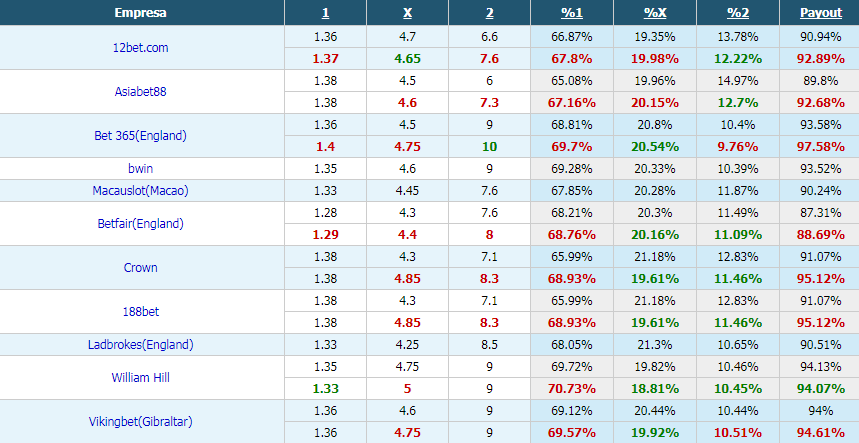
Task: Click the Empresa column header
Action: (140, 13)
